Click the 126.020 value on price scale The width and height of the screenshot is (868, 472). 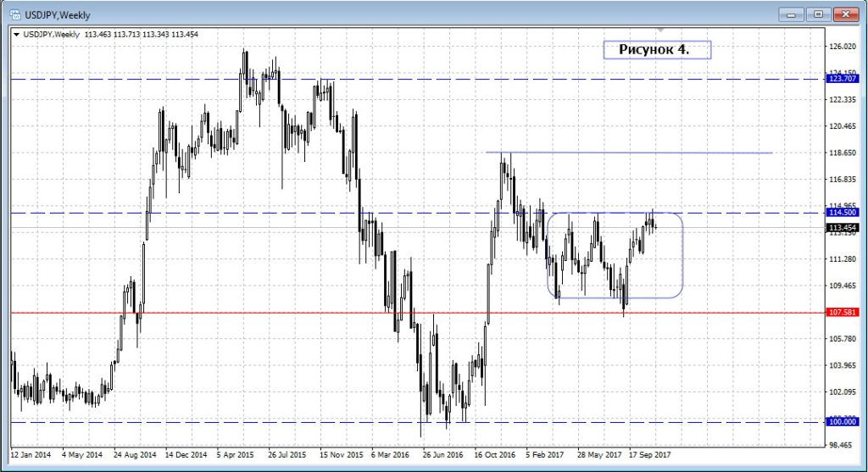(x=843, y=47)
